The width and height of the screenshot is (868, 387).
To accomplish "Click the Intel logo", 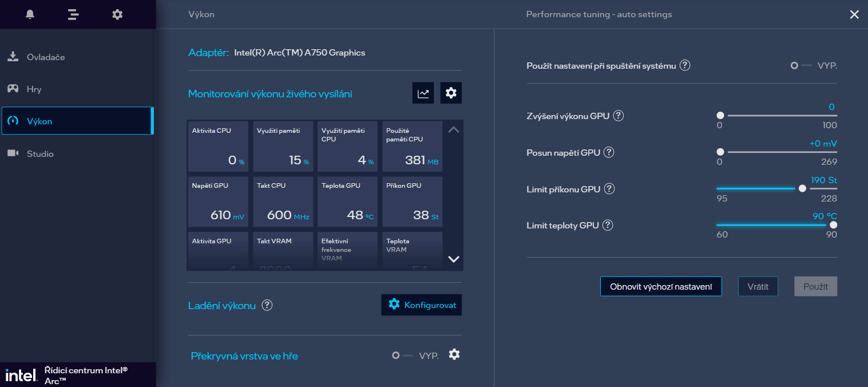I will [x=21, y=375].
